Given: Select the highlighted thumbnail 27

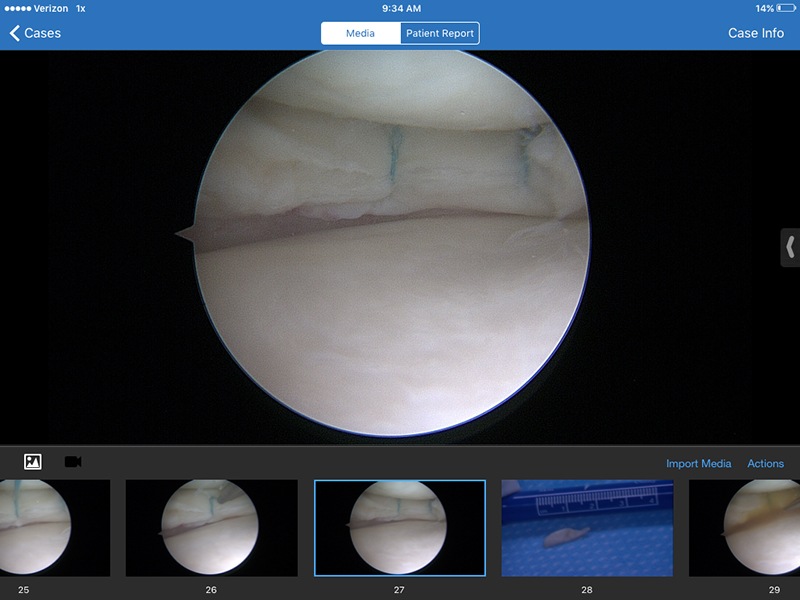Looking at the screenshot, I should 400,528.
